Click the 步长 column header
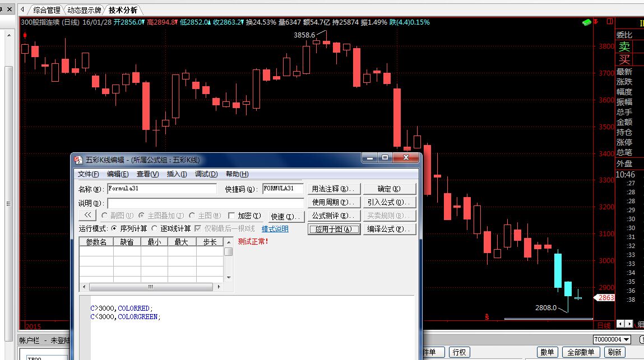The height and width of the screenshot is (360, 644). pyautogui.click(x=210, y=242)
